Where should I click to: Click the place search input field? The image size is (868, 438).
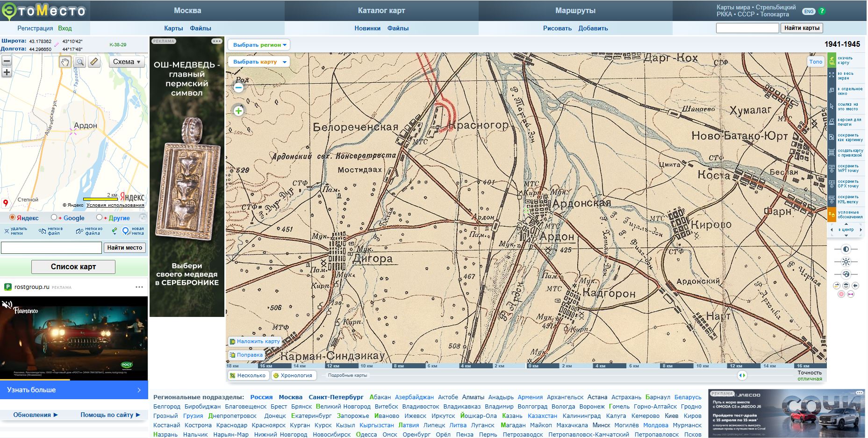(x=51, y=248)
